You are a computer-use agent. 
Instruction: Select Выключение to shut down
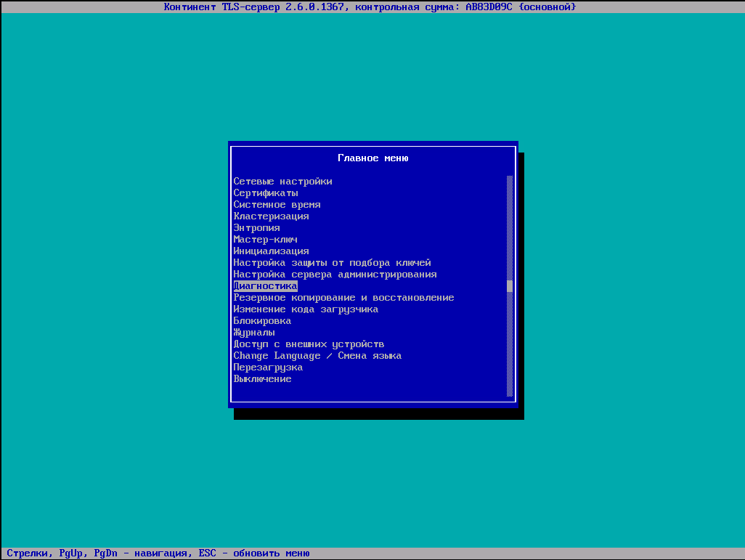tap(262, 379)
